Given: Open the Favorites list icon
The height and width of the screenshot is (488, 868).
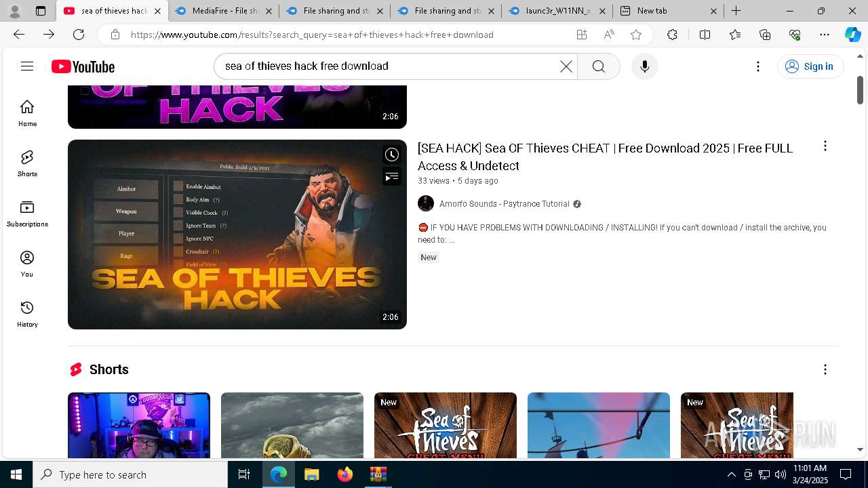Looking at the screenshot, I should [x=735, y=35].
